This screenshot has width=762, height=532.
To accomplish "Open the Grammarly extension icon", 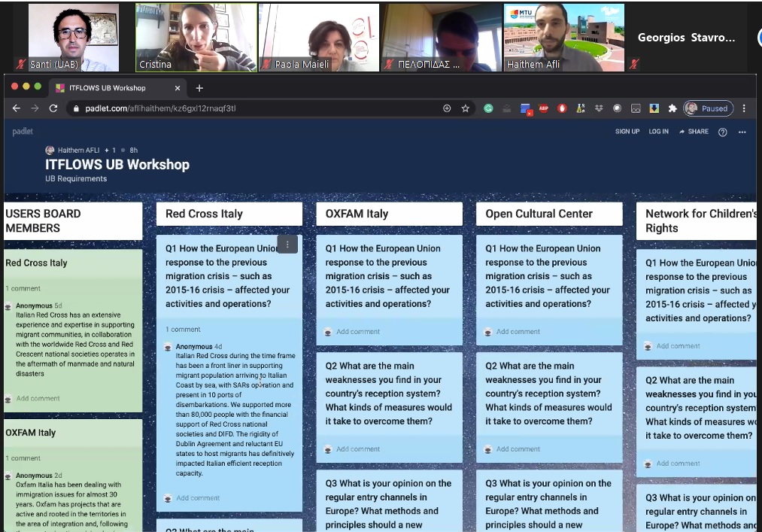I will (x=488, y=108).
